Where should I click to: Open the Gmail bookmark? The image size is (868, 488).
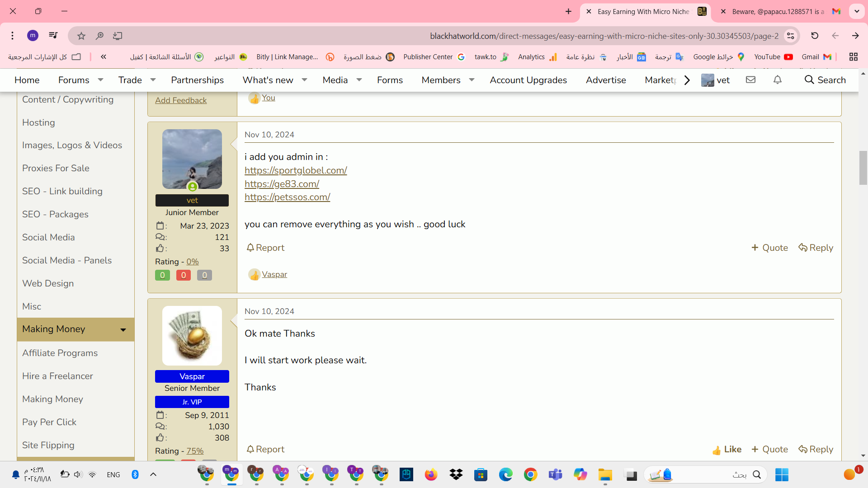pos(816,57)
